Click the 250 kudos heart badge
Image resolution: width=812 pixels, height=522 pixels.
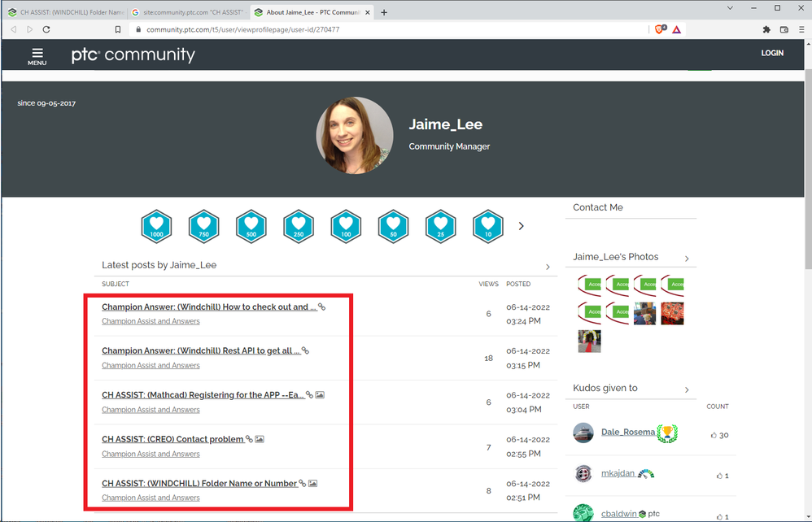point(299,226)
